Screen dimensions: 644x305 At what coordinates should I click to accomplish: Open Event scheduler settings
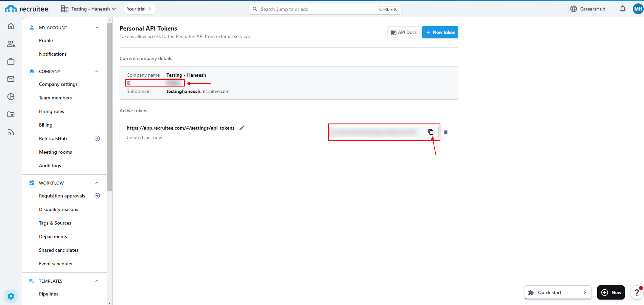pyautogui.click(x=56, y=264)
